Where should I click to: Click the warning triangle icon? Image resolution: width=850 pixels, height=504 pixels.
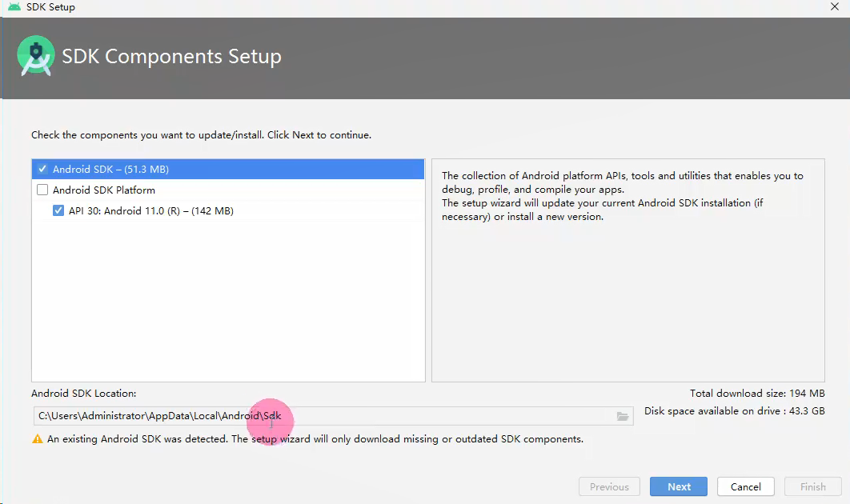pyautogui.click(x=38, y=439)
